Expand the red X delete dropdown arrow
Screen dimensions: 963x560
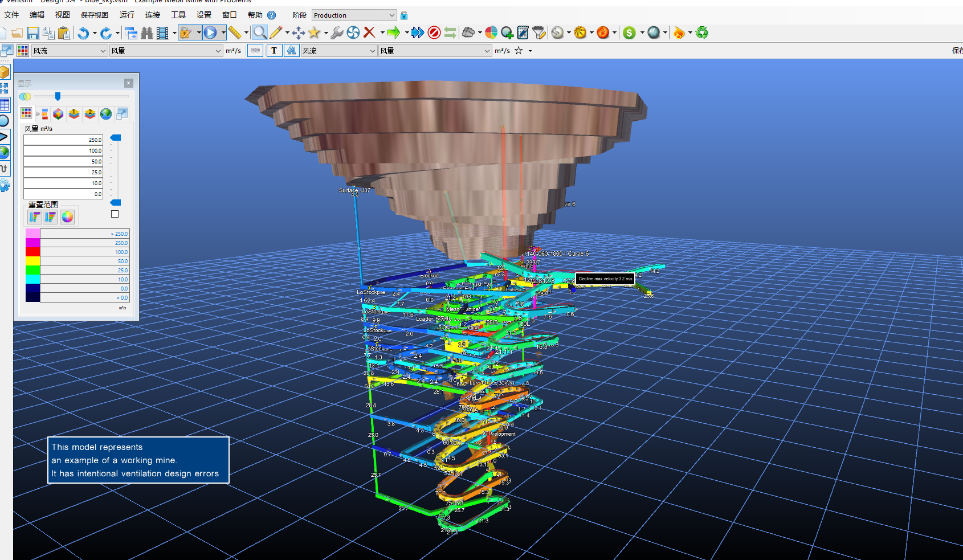(x=382, y=33)
